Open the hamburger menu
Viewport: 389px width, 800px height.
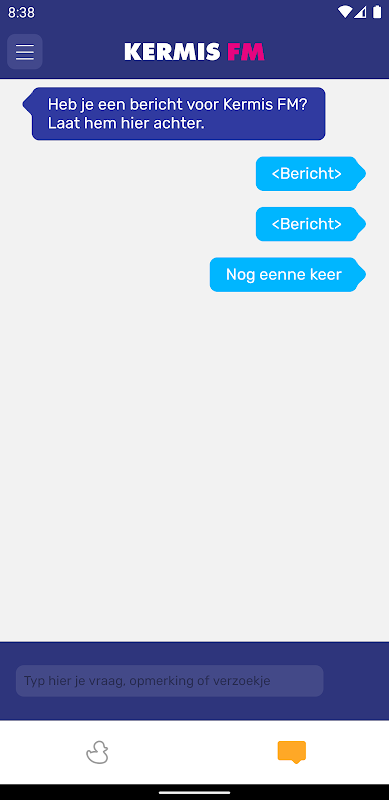tap(25, 52)
